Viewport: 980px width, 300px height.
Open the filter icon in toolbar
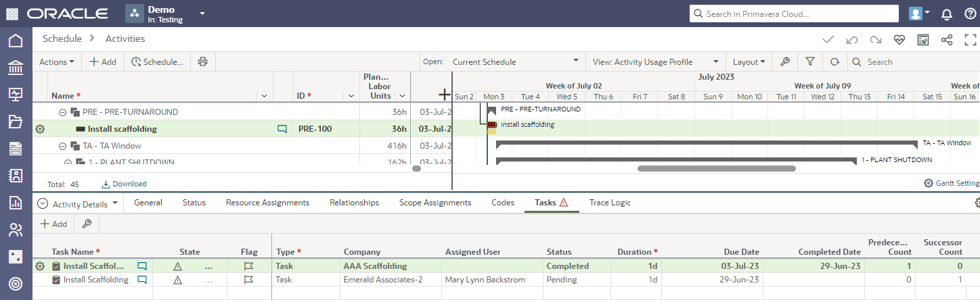pos(809,61)
